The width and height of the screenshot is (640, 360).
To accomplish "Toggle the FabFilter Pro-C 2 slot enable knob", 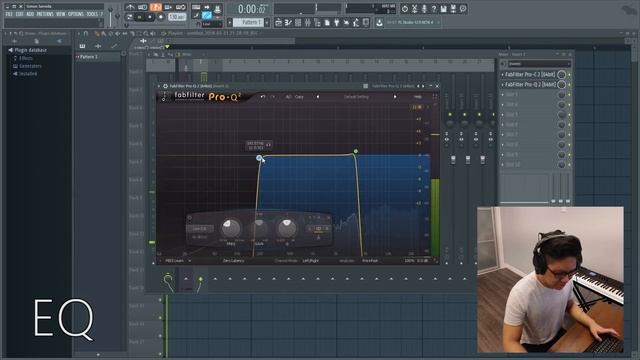I will [562, 75].
